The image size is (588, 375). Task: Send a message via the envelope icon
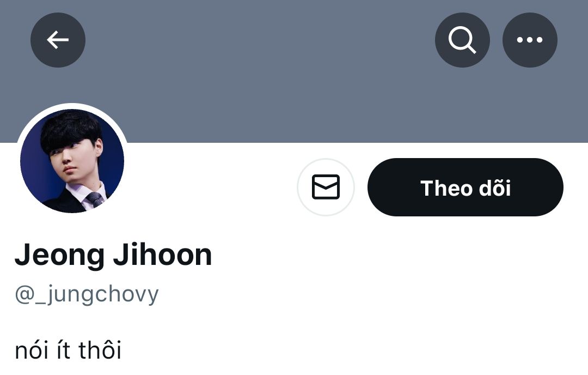point(326,187)
